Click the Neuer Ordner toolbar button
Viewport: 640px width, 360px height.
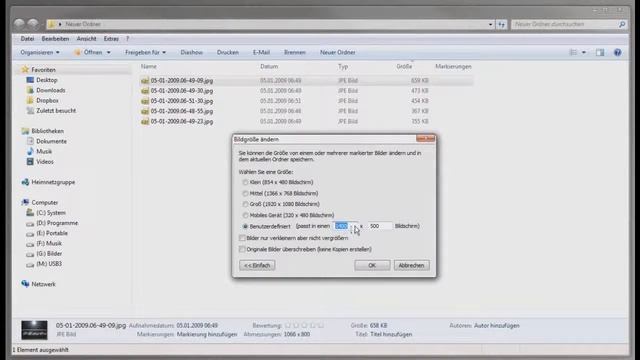pyautogui.click(x=338, y=52)
